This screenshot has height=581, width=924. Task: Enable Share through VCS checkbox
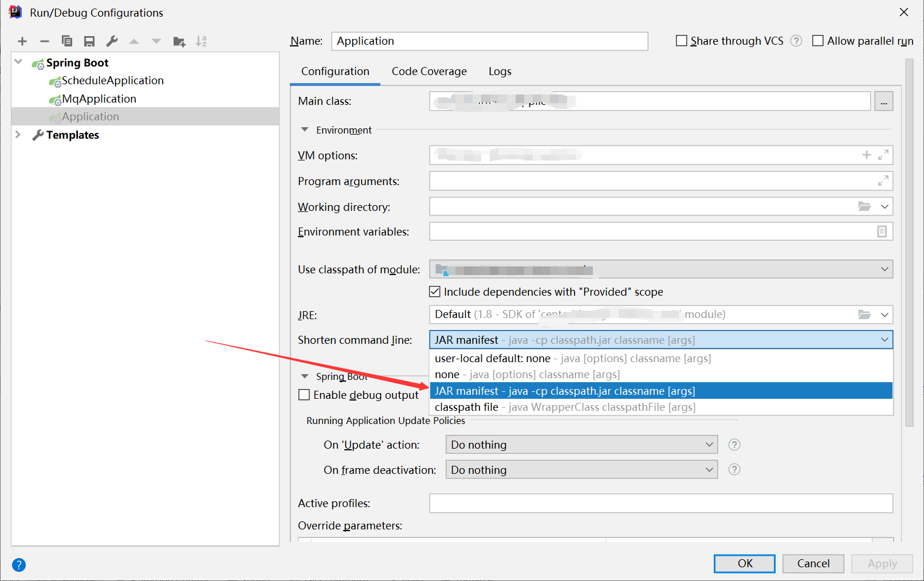[682, 41]
